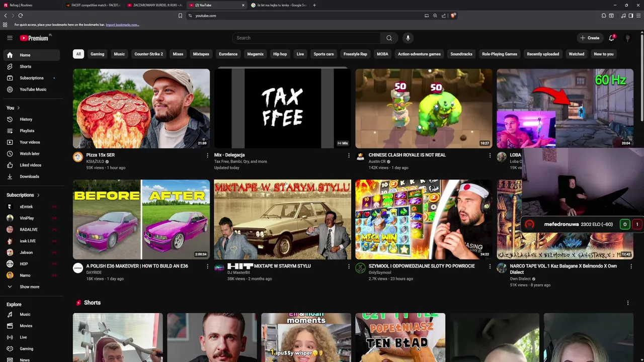Image resolution: width=644 pixels, height=362 pixels.
Task: Switch to the Refrag Routines browser tab
Action: pos(30,5)
